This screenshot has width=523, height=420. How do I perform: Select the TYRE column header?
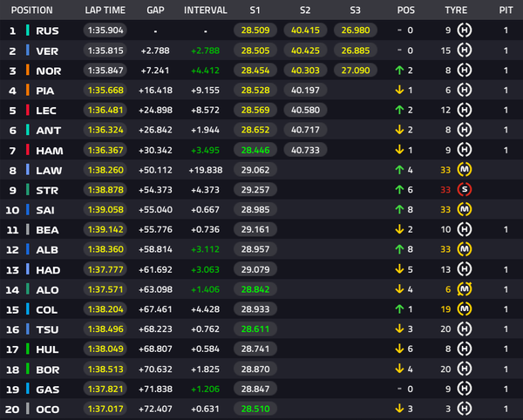pos(456,10)
